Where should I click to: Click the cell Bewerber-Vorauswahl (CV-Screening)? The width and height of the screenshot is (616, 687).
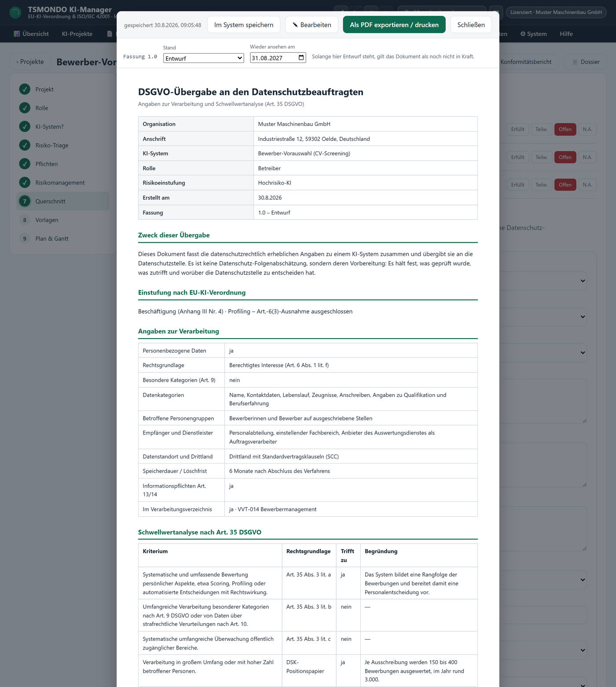point(304,153)
